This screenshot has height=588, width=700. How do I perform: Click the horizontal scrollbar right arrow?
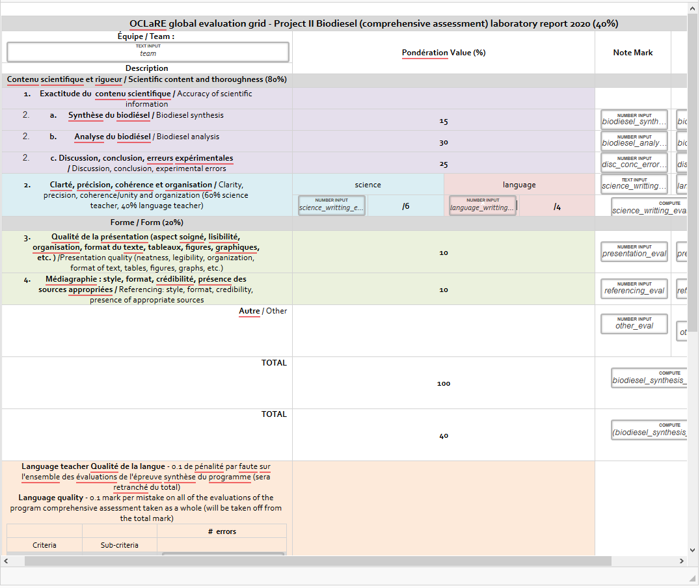[682, 561]
